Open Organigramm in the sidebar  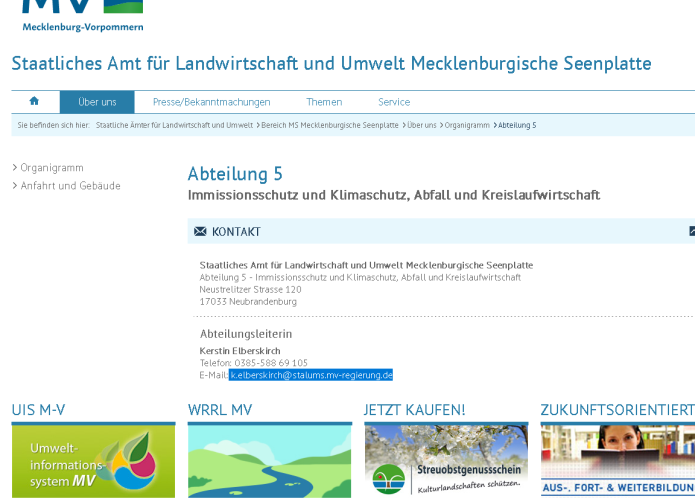[x=51, y=168]
